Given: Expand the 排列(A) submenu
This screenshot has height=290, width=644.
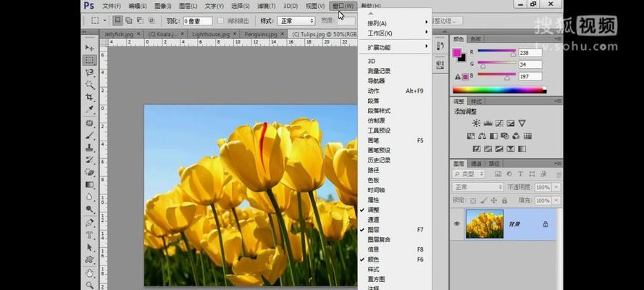Looking at the screenshot, I should 395,23.
